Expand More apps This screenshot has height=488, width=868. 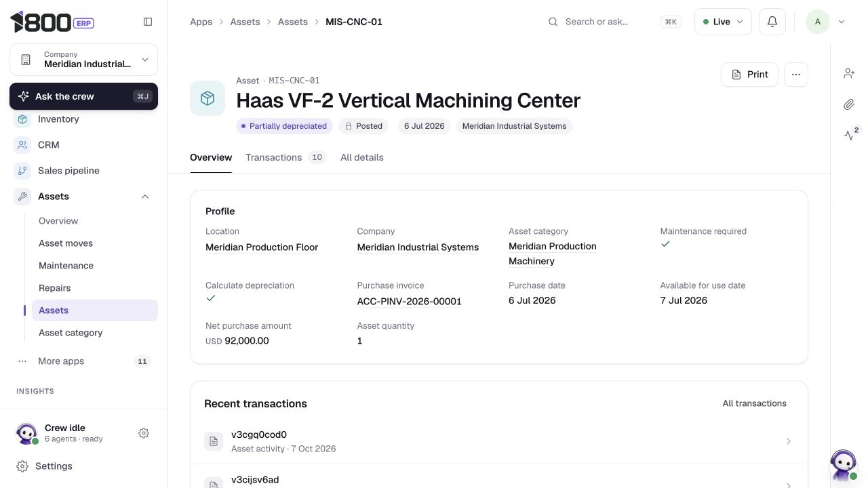[x=83, y=361]
